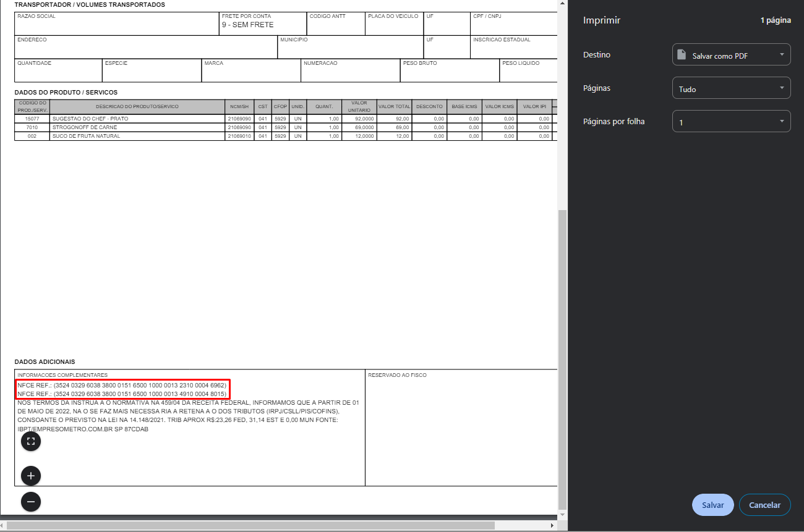Click the PLACA DO VEICULO field label
The height and width of the screenshot is (532, 804).
(x=393, y=16)
